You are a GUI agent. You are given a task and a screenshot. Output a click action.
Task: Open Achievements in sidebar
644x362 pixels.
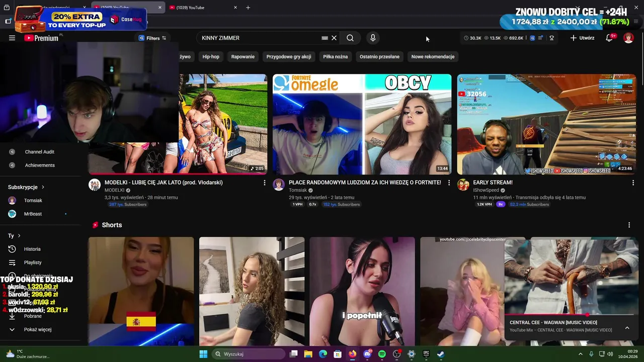(x=40, y=165)
